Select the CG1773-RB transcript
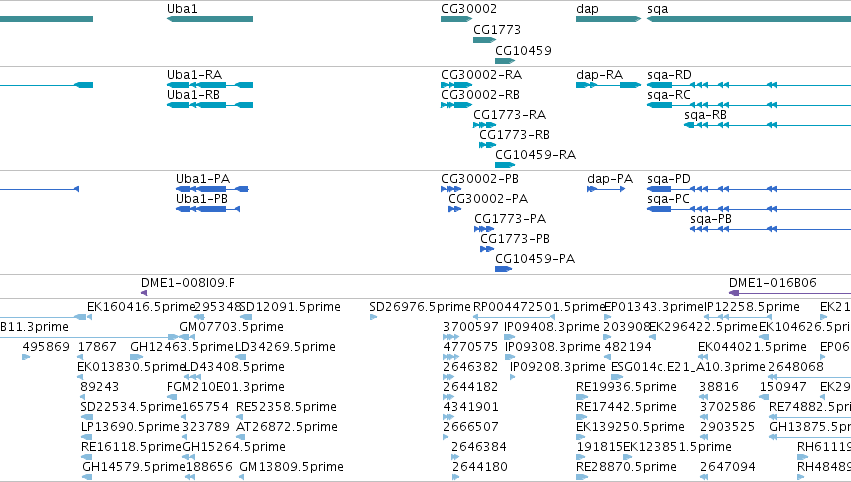This screenshot has height=482, width=851. pos(488,145)
